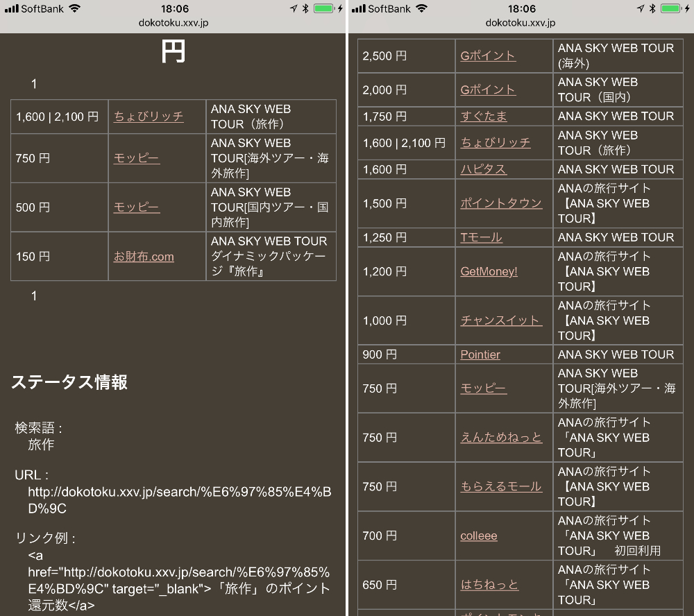This screenshot has height=616, width=694.
Task: Tap the left screen 18:06 clock
Action: click(175, 8)
